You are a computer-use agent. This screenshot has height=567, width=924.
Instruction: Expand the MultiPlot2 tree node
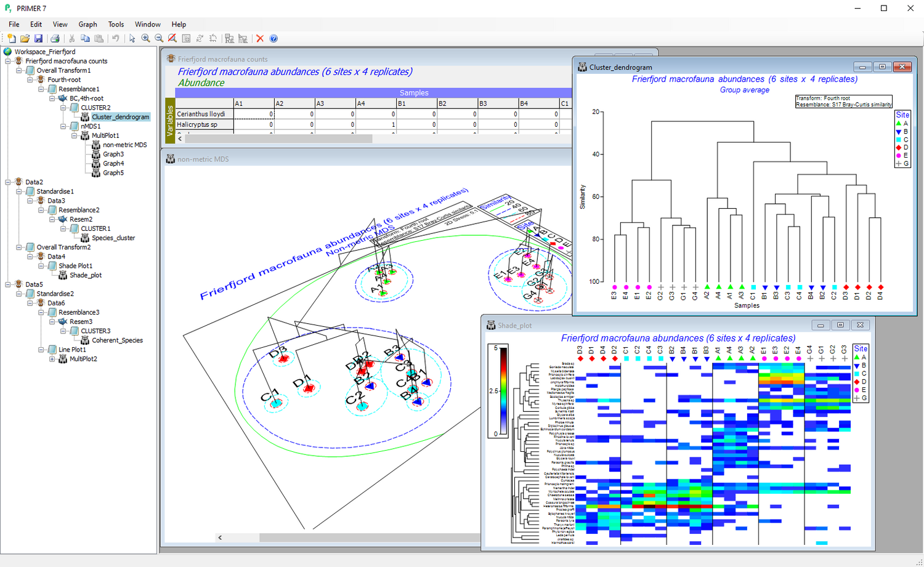pyautogui.click(x=52, y=359)
